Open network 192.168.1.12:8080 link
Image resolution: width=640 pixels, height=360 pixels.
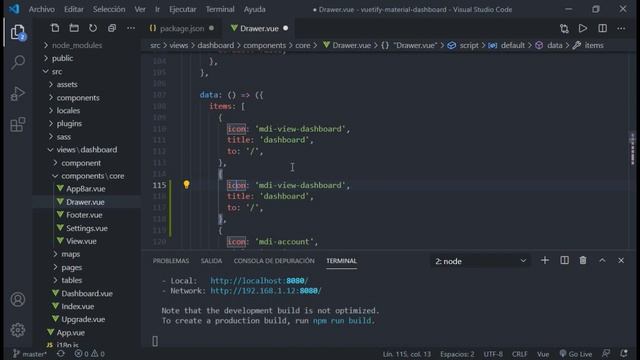pos(266,291)
